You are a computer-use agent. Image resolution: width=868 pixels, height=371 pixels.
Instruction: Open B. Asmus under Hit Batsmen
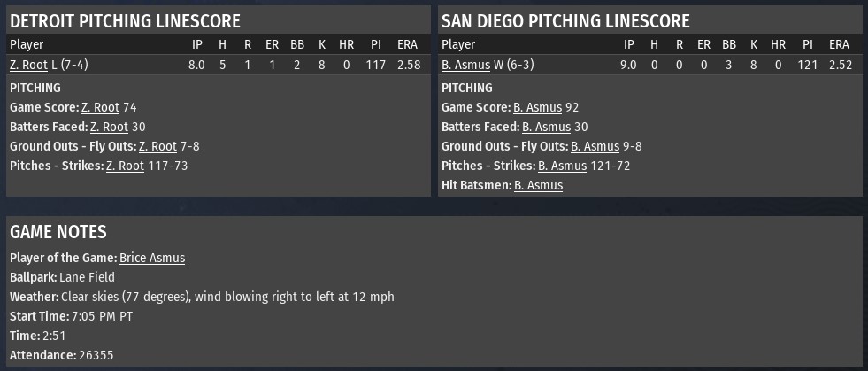point(538,185)
